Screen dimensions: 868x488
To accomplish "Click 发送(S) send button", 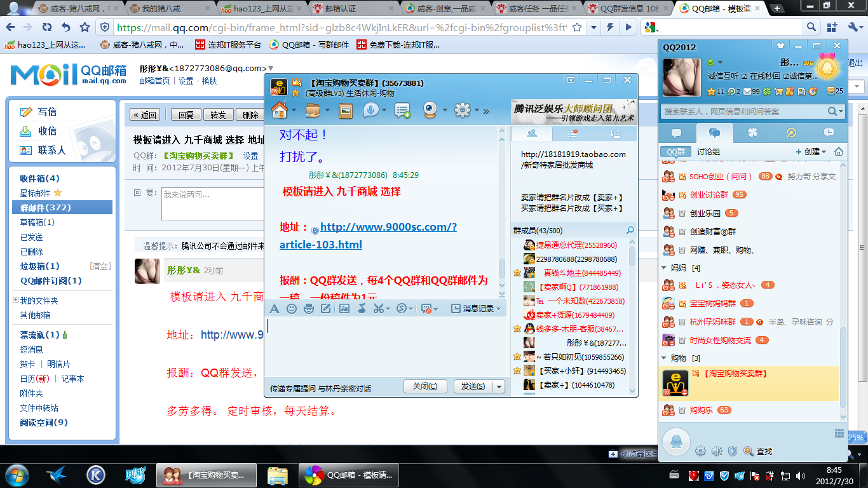I will pos(473,386).
